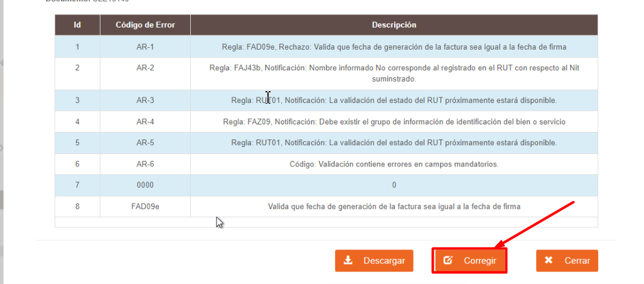The width and height of the screenshot is (644, 284).
Task: Select the AR-3 error code cell
Action: [145, 101]
